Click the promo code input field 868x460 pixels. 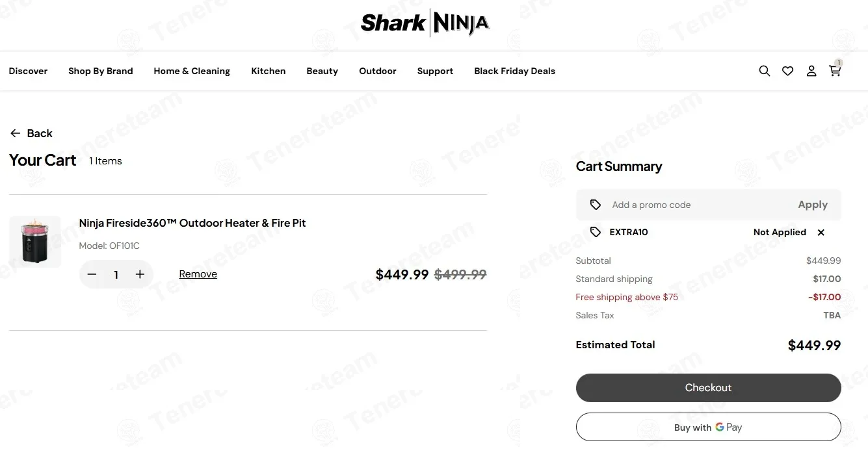[696, 205]
